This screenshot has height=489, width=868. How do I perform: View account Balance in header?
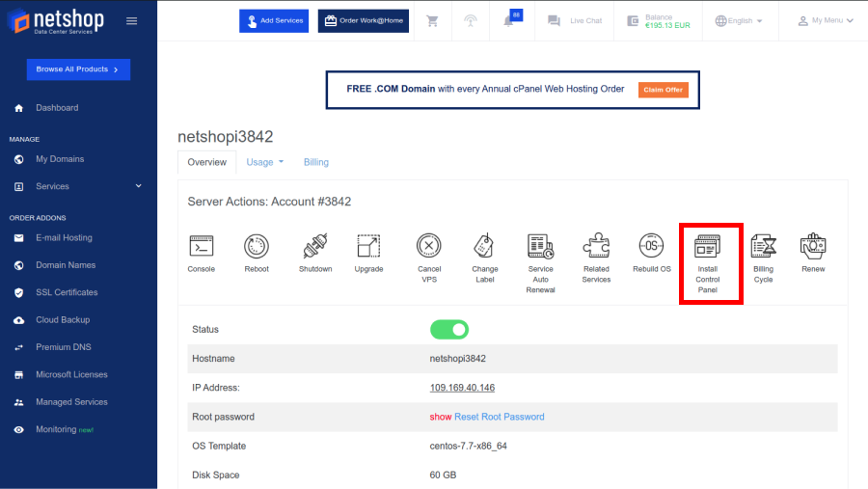(659, 21)
